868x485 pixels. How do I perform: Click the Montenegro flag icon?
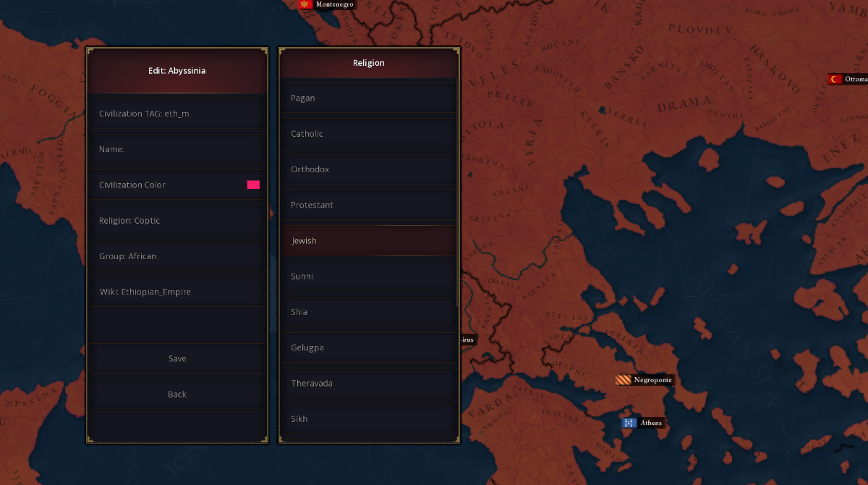coord(305,4)
